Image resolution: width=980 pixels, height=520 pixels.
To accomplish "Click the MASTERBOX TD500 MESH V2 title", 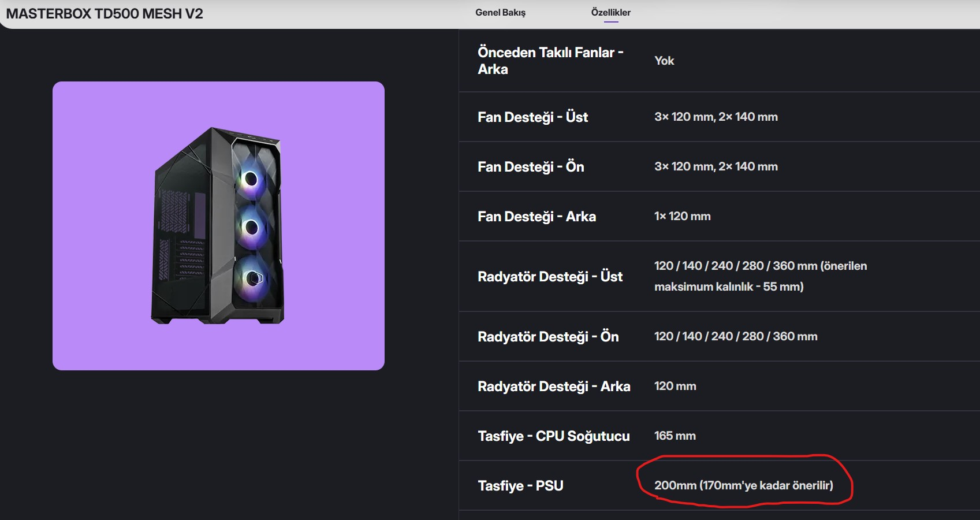I will pyautogui.click(x=105, y=14).
